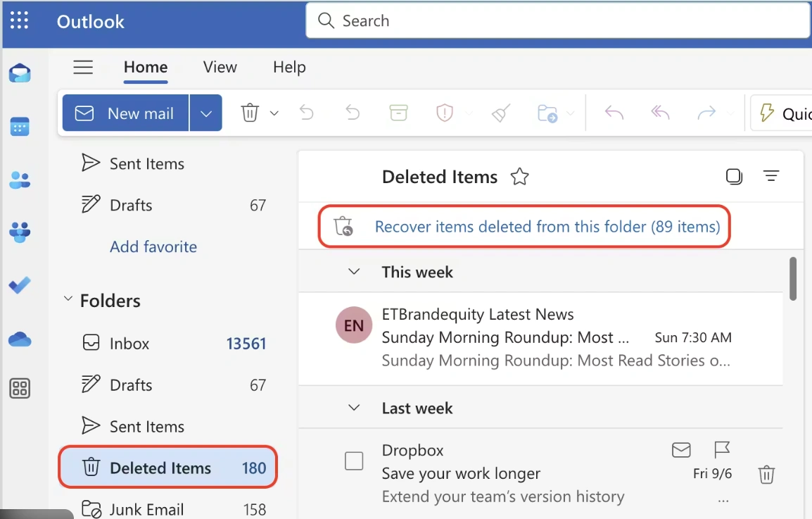
Task: Click the Archive icon in toolbar
Action: pos(398,113)
